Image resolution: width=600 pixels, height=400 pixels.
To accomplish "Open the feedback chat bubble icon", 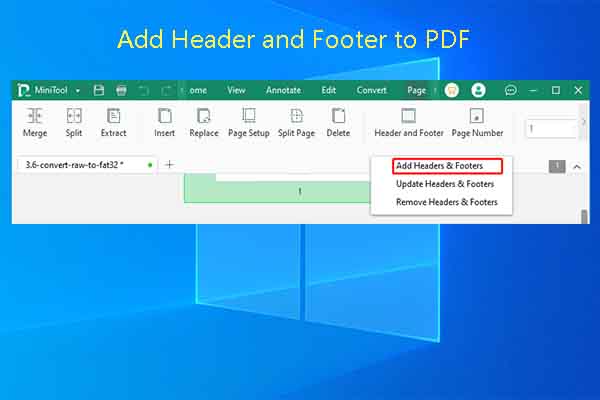I will click(510, 90).
